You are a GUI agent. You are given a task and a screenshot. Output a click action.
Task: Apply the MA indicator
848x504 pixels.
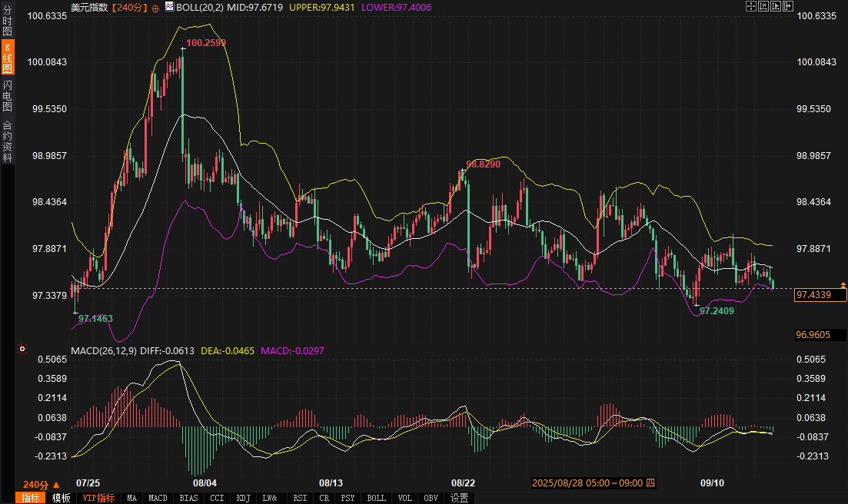point(132,498)
